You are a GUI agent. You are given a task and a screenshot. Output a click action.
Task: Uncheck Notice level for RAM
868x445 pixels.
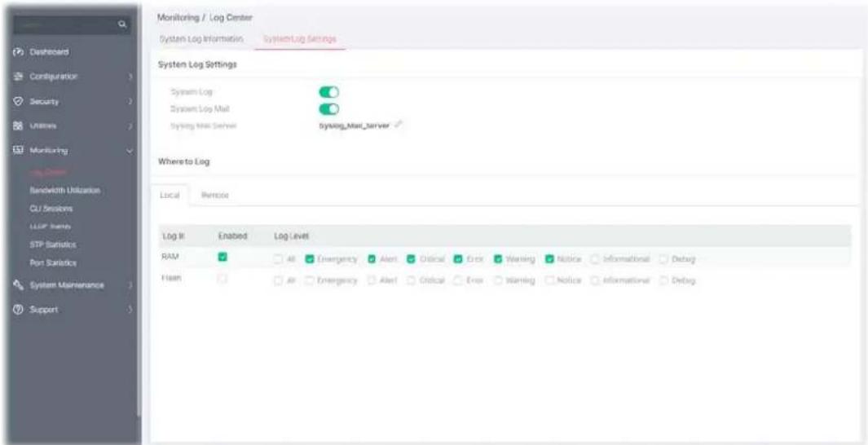[x=549, y=258]
